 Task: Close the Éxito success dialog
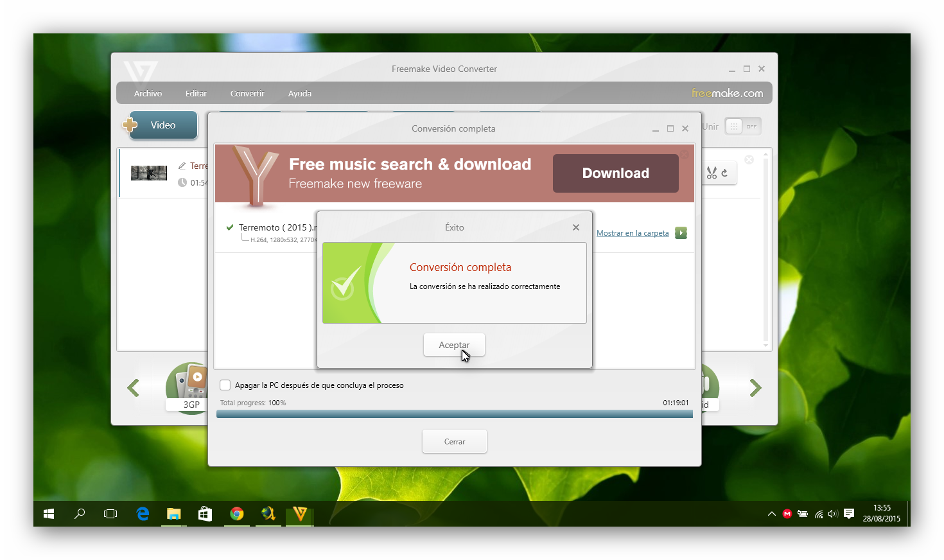(x=576, y=227)
